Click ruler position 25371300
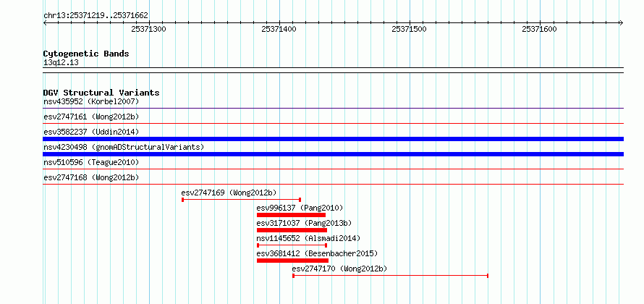 coord(148,29)
